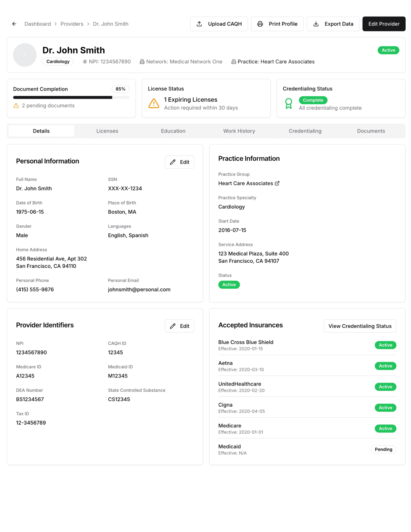Image resolution: width=411 pixels, height=532 pixels.
Task: Click the external link icon beside Heart Care Associates
Action: pos(277,184)
